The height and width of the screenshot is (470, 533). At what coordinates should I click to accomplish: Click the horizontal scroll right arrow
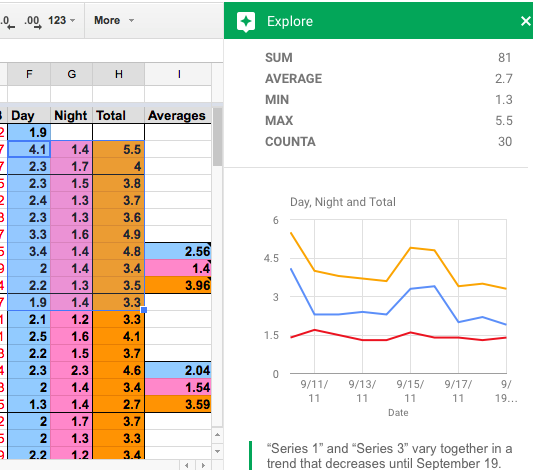pos(204,465)
